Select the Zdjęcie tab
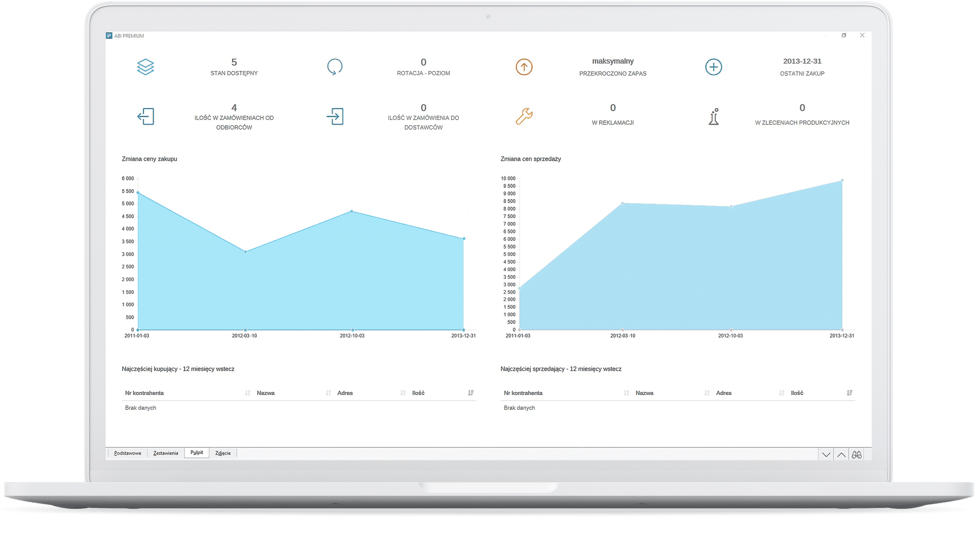 click(223, 453)
